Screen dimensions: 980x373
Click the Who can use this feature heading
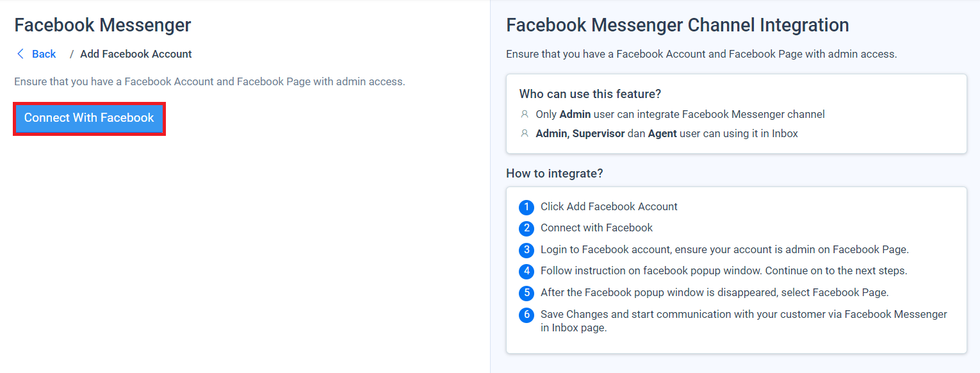click(590, 94)
